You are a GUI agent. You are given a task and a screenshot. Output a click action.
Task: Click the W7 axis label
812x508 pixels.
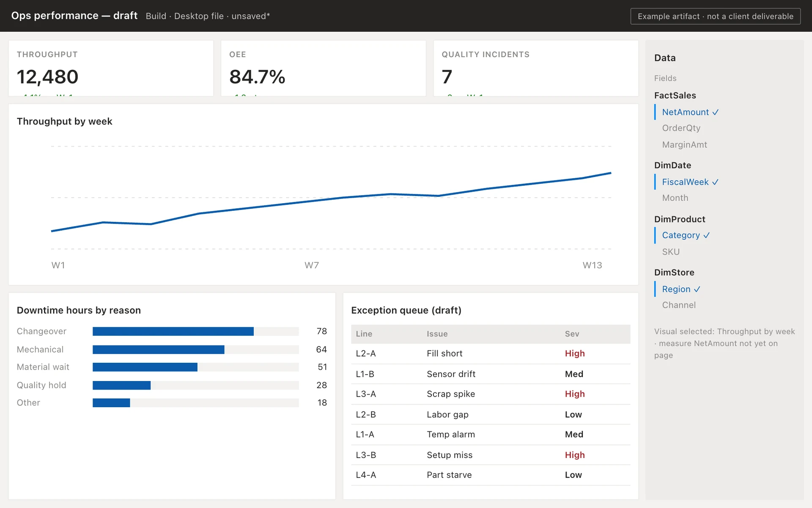coord(312,265)
